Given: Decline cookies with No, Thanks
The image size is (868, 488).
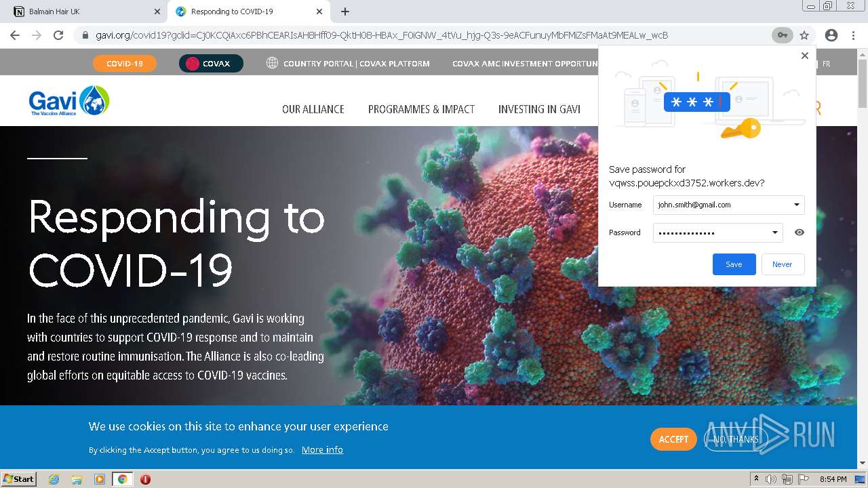Looking at the screenshot, I should point(736,439).
